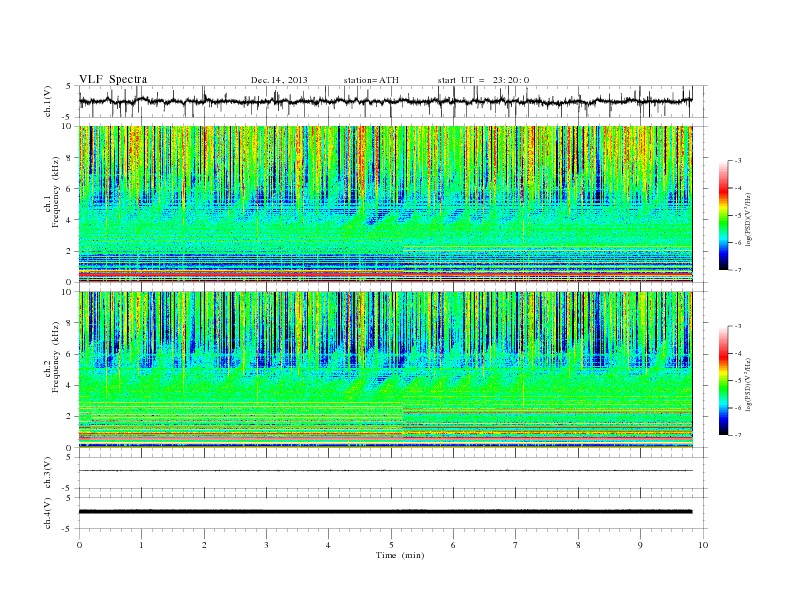Click the time axis tick label "8"
Screen dimensions: 792x612
coord(578,545)
